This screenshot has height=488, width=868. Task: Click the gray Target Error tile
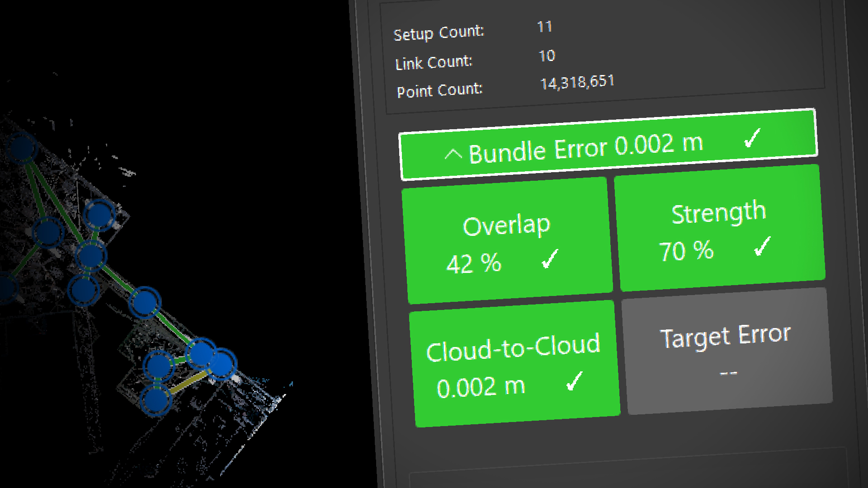(x=726, y=351)
